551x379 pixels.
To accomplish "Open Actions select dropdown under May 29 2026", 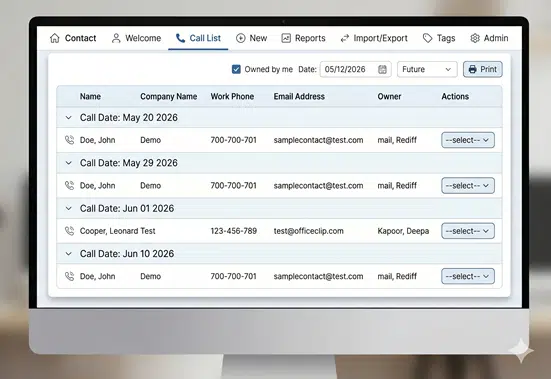I will click(x=468, y=185).
